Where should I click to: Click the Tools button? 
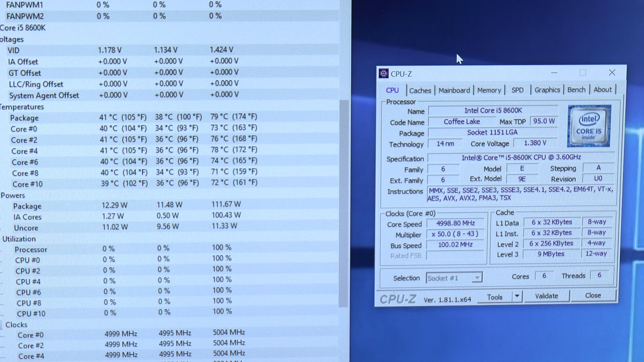click(x=495, y=297)
